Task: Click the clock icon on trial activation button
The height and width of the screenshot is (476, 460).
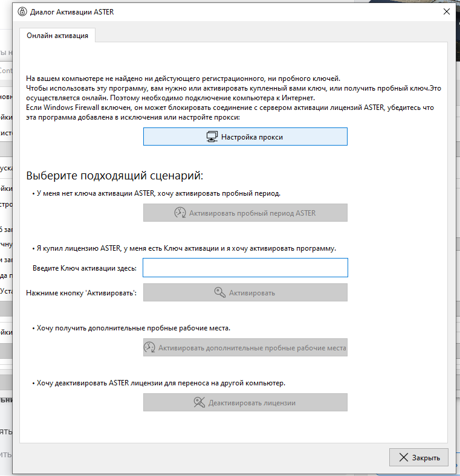Action: 180,213
